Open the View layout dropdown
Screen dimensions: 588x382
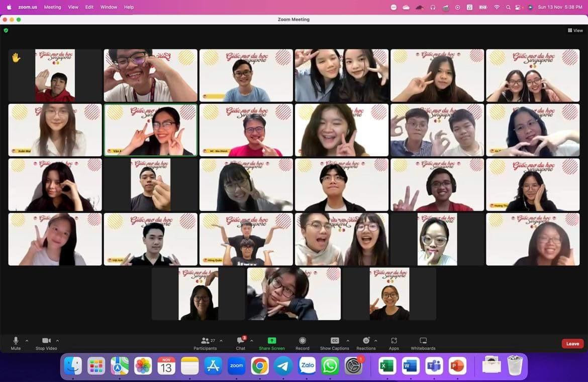575,31
